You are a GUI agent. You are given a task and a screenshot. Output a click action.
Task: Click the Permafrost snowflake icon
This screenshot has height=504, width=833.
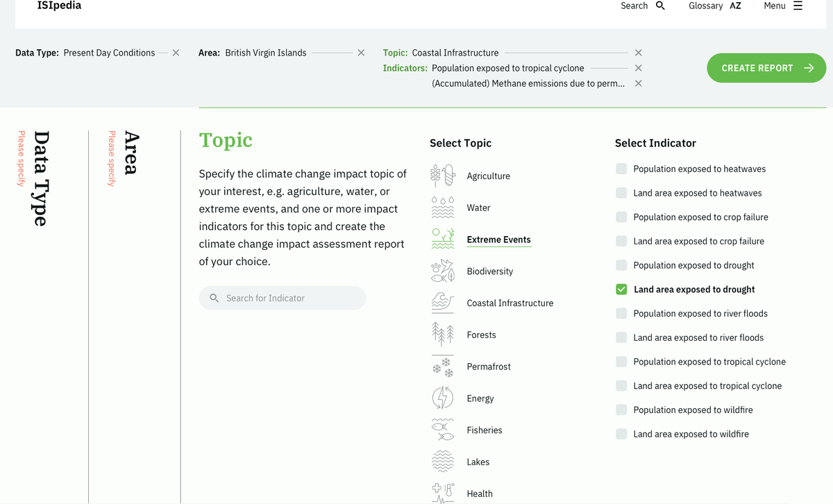(x=443, y=366)
